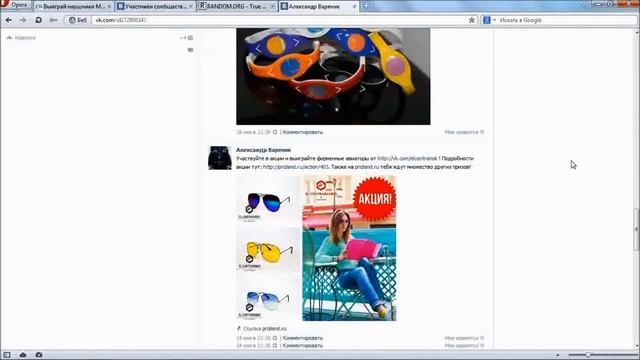Open a new tab with the plus button
640x360 pixels.
366,6
